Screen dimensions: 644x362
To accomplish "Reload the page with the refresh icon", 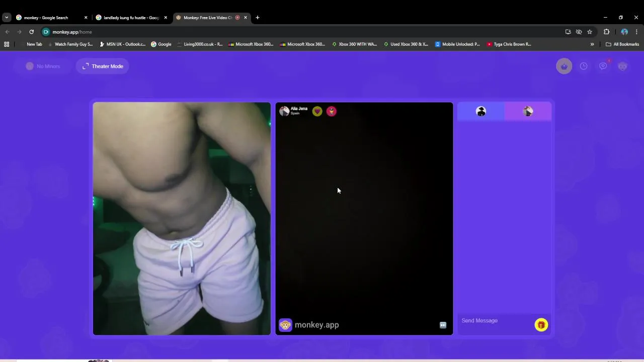I will [x=31, y=32].
